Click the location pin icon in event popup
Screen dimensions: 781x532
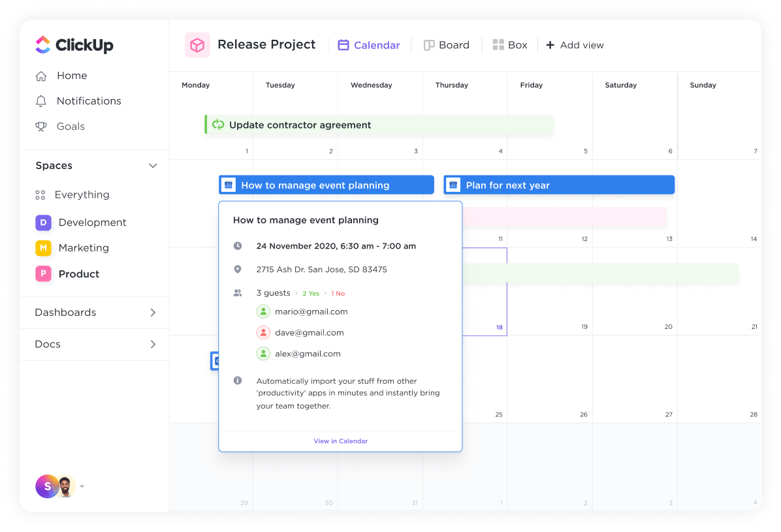click(238, 269)
